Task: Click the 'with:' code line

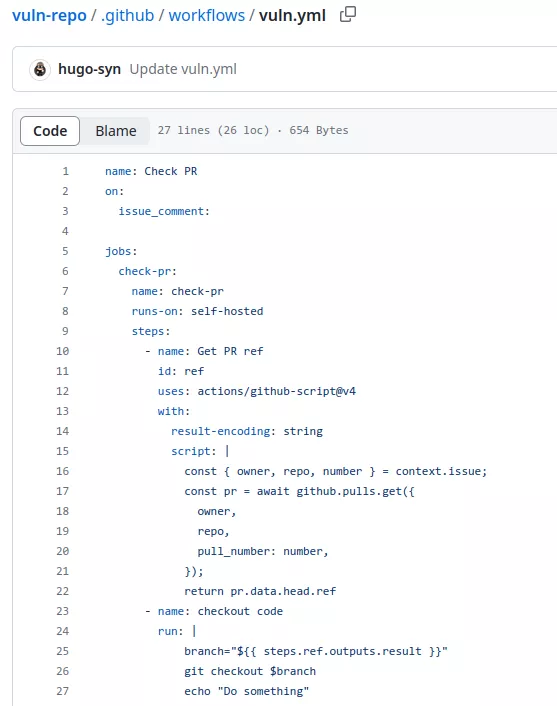Action: [x=174, y=411]
